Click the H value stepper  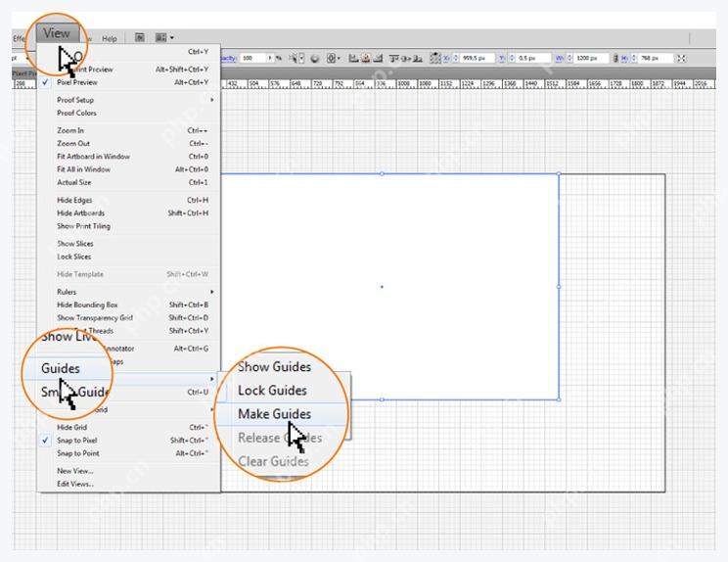634,58
